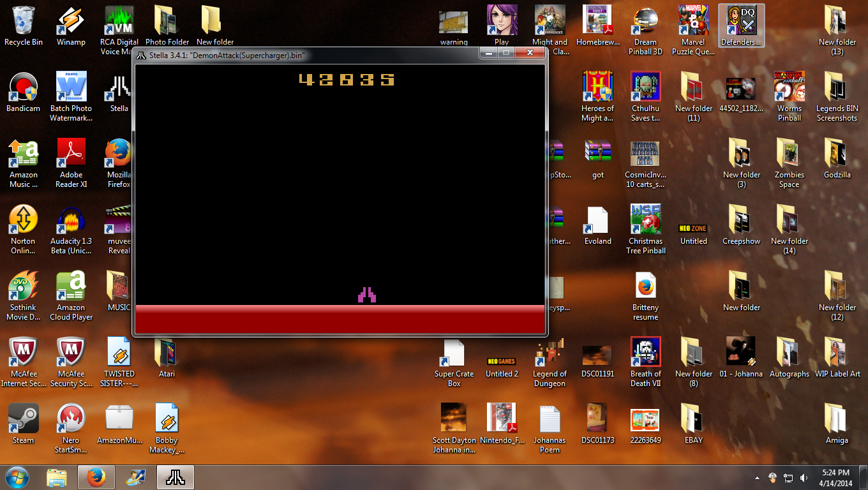Click the volume speaker tray icon

pyautogui.click(x=804, y=477)
